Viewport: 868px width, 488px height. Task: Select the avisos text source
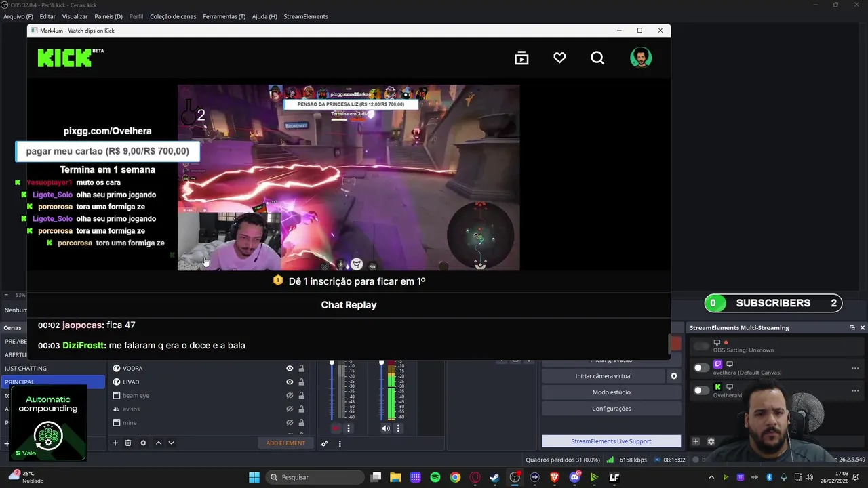[x=209, y=409]
